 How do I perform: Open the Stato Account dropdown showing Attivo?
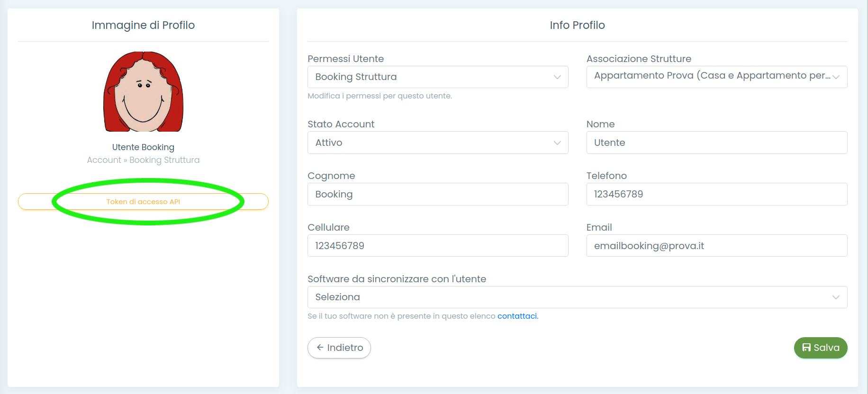[x=437, y=143]
